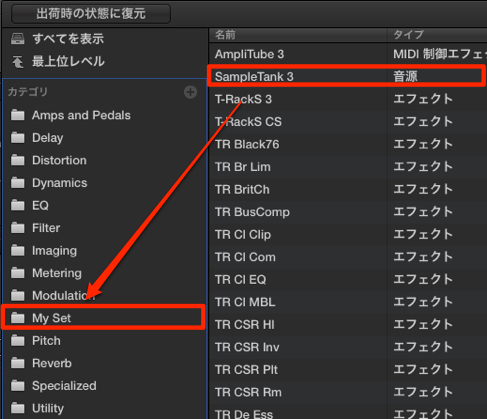
Task: Click the Reverb folder icon
Action: click(18, 363)
